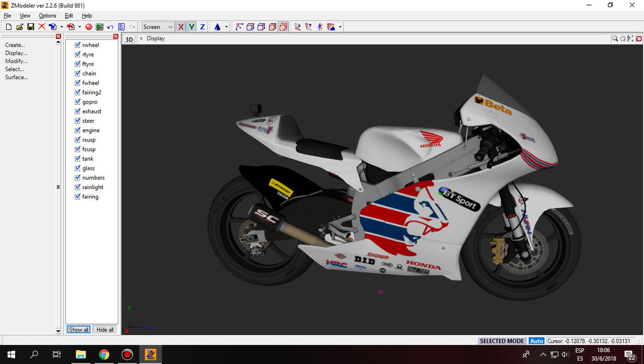The width and height of the screenshot is (644, 364).
Task: Expand the Create... command group
Action: (x=15, y=45)
